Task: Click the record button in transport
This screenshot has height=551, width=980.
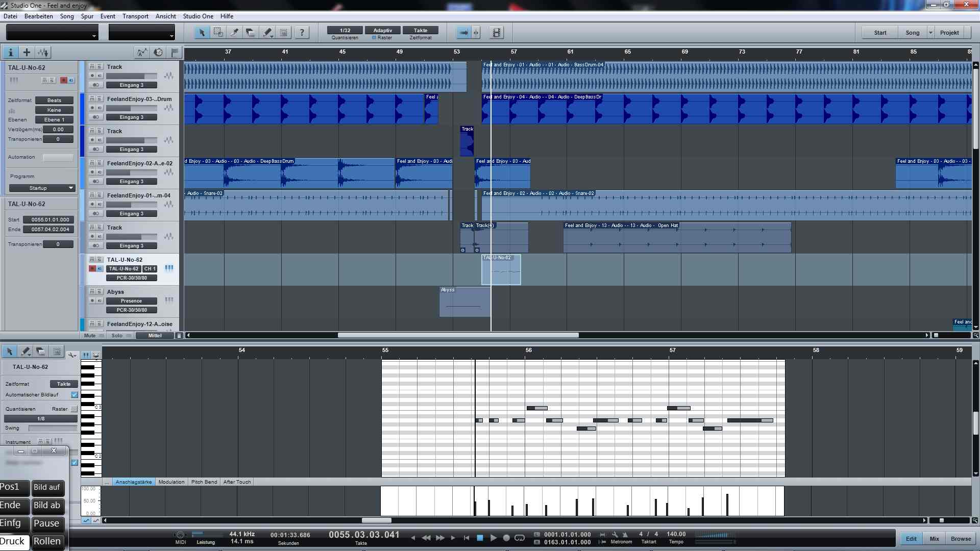Action: pos(506,538)
